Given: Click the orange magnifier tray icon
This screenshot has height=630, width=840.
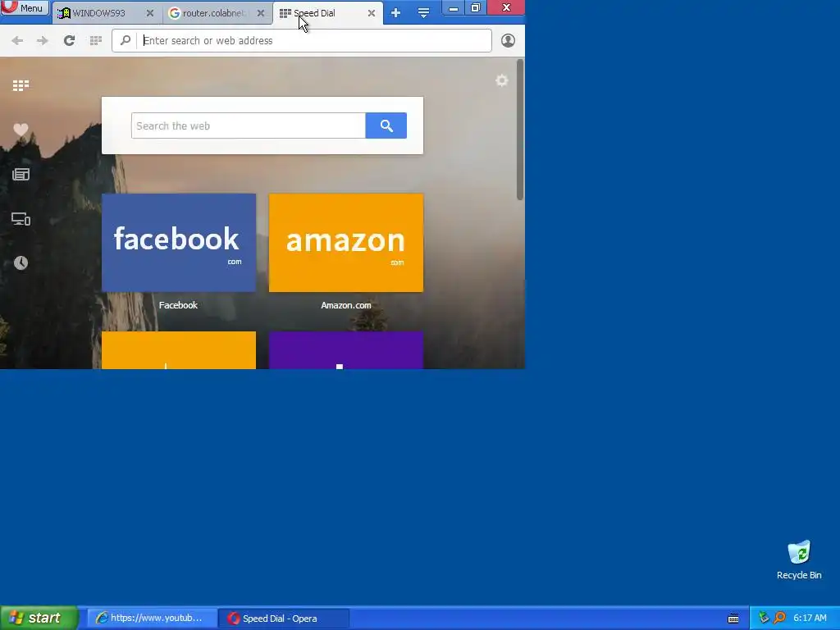Looking at the screenshot, I should [779, 619].
